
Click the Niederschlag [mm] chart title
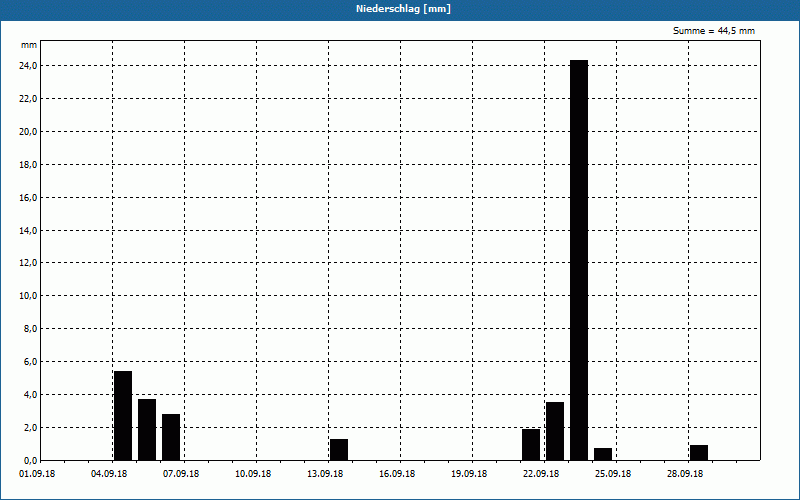pyautogui.click(x=403, y=9)
